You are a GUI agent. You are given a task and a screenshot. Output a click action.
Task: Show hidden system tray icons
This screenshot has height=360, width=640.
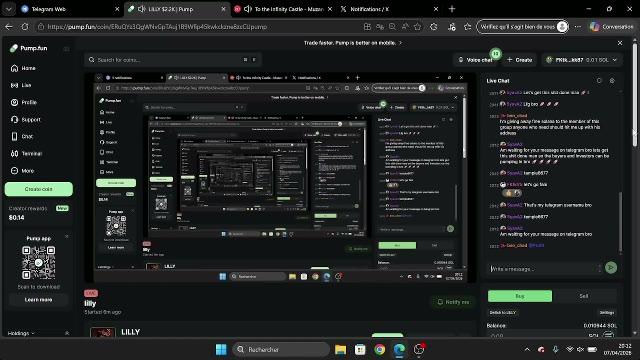coord(527,349)
